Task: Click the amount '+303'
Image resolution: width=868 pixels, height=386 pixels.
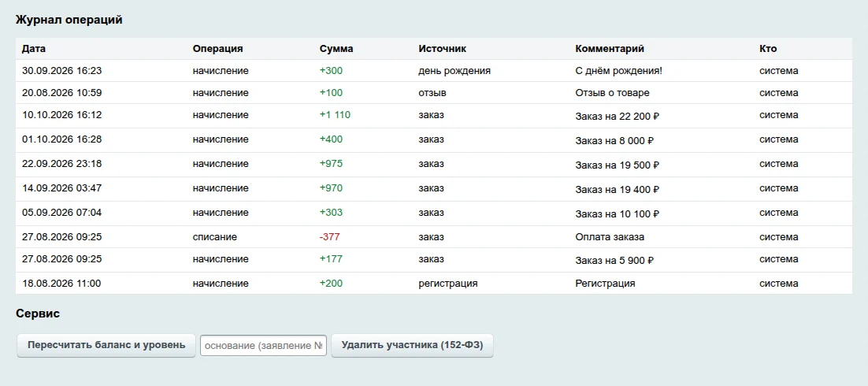Action: (x=331, y=213)
